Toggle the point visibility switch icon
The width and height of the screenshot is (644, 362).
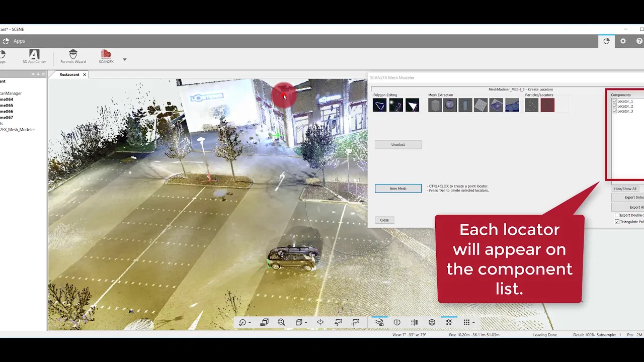pos(379,322)
